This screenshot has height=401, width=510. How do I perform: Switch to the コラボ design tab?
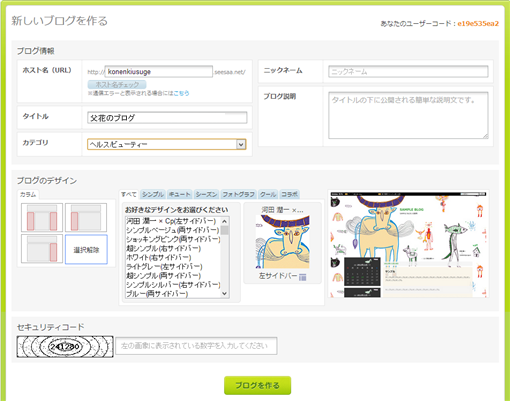289,194
